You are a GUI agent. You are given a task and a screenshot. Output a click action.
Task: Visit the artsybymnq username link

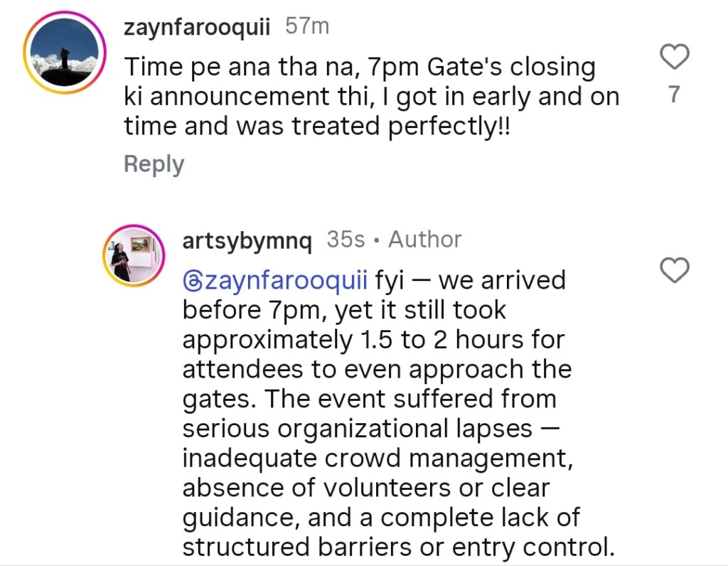tap(247, 240)
